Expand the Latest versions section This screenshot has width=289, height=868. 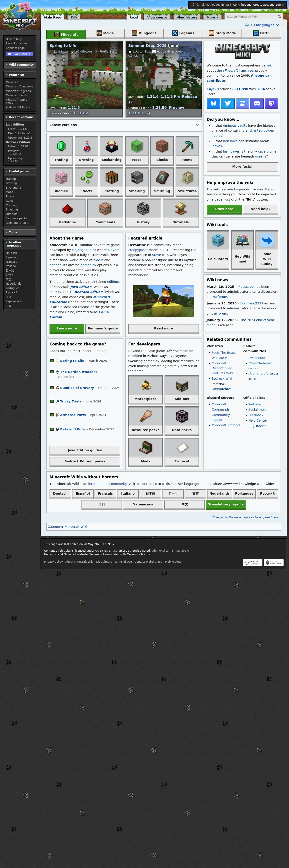pyautogui.click(x=124, y=125)
